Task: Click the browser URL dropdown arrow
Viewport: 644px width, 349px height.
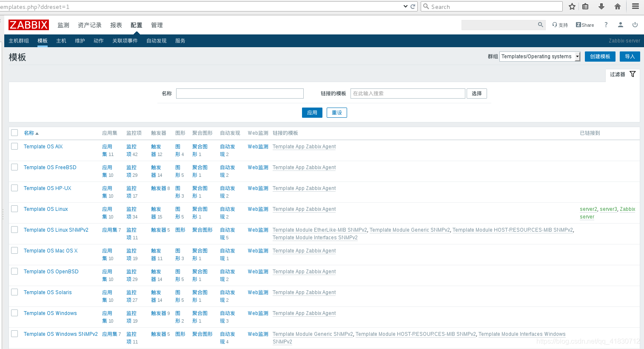Action: 405,6
